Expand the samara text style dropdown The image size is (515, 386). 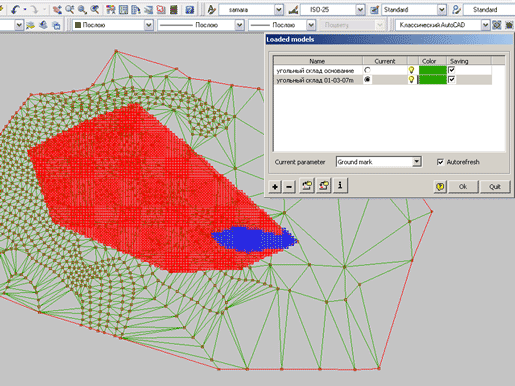click(x=279, y=10)
